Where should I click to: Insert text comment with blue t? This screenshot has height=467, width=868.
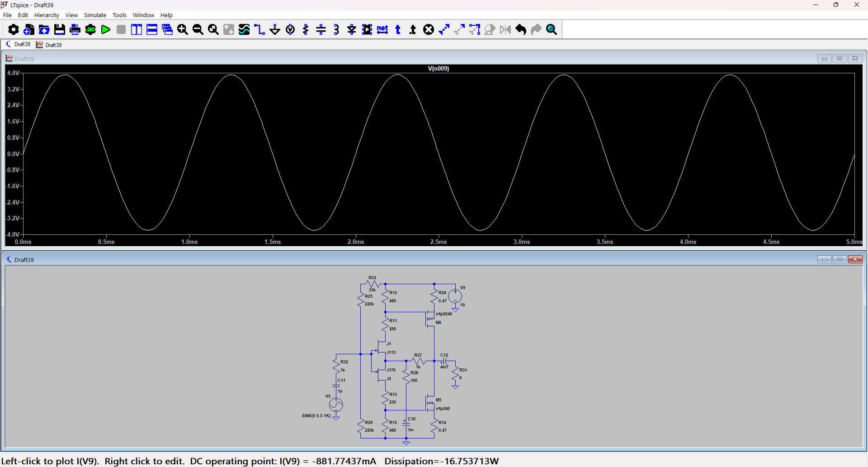[x=398, y=30]
